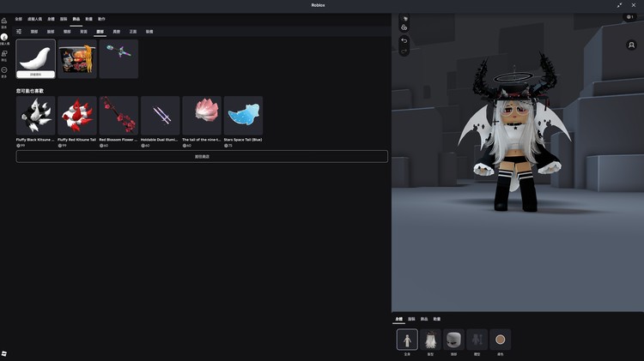This screenshot has height=361, width=644.
Task: Click the avatar profile icon in preview
Action: coord(631,45)
